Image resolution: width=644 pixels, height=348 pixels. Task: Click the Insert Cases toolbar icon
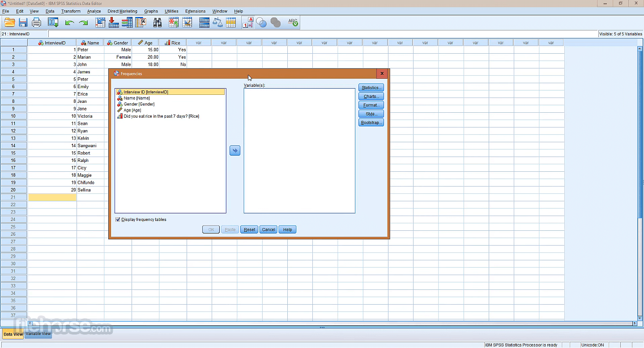tap(174, 22)
